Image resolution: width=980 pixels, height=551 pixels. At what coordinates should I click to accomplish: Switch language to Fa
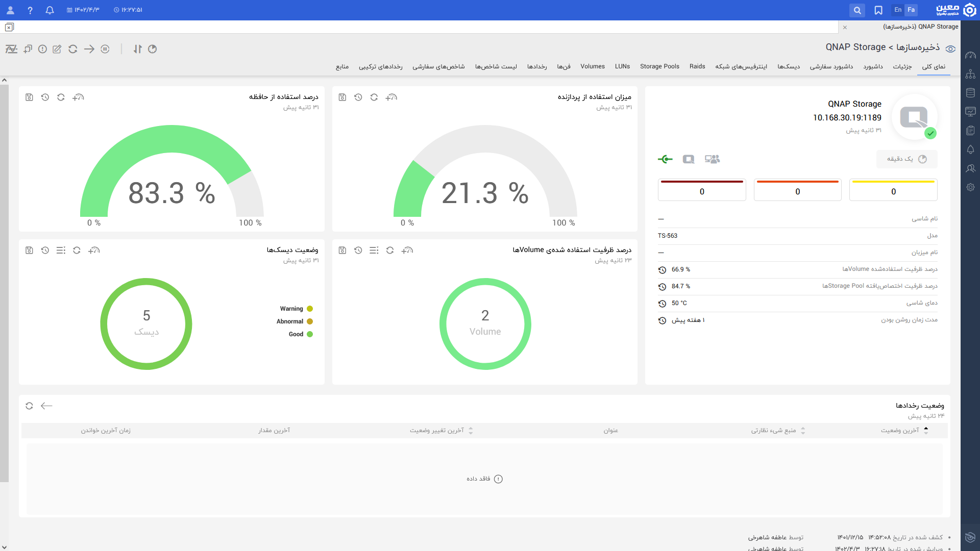[911, 10]
